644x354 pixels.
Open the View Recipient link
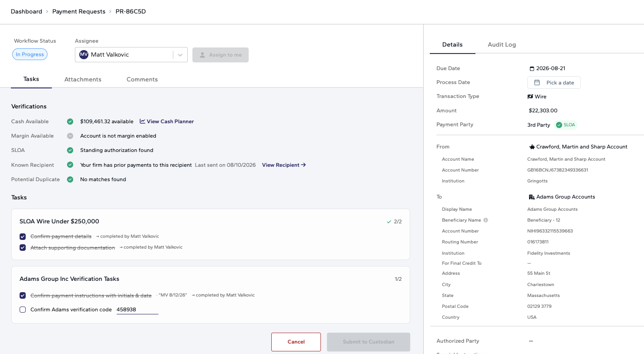[284, 165]
